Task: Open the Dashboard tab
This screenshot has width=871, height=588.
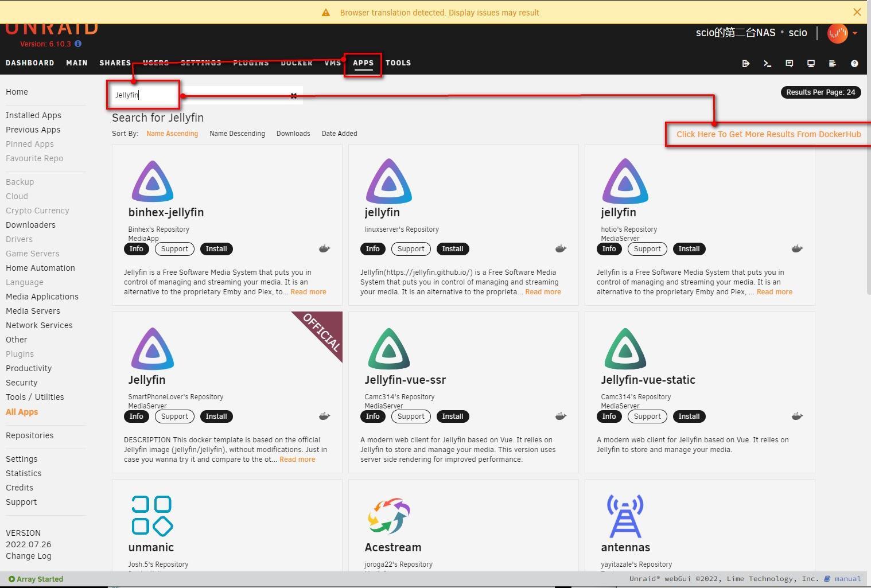Action: [30, 63]
